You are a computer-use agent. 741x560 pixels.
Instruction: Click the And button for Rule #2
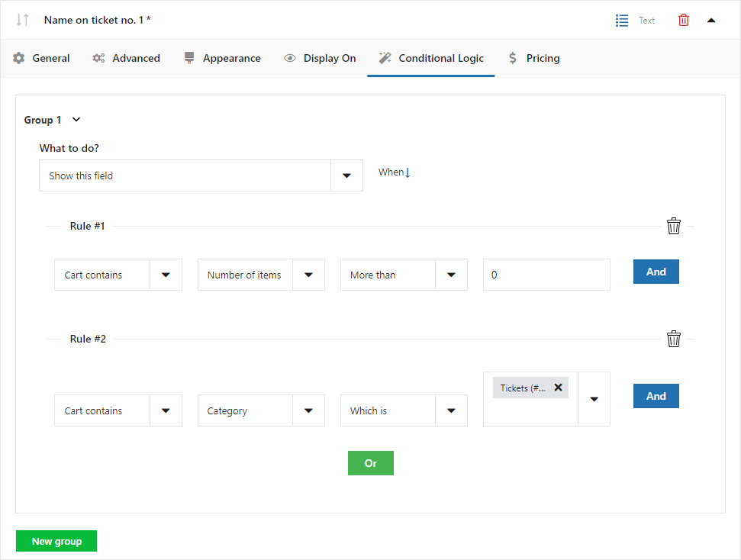point(656,396)
